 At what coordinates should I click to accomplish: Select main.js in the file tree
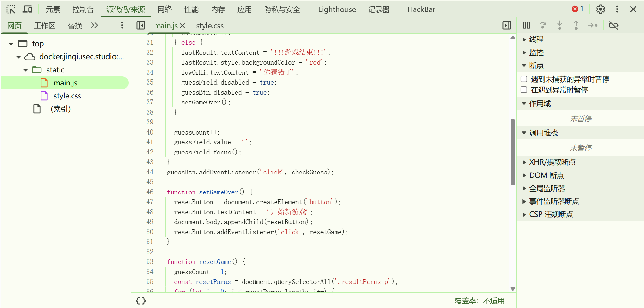[x=66, y=83]
